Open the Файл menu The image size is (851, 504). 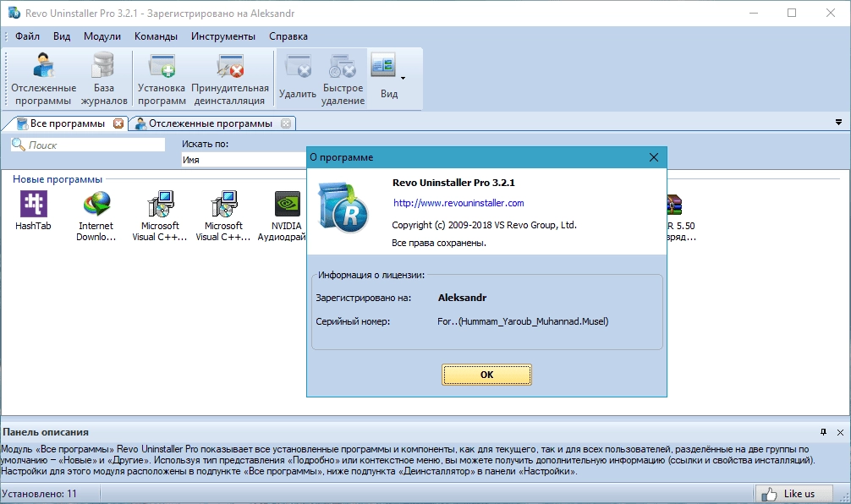point(27,36)
